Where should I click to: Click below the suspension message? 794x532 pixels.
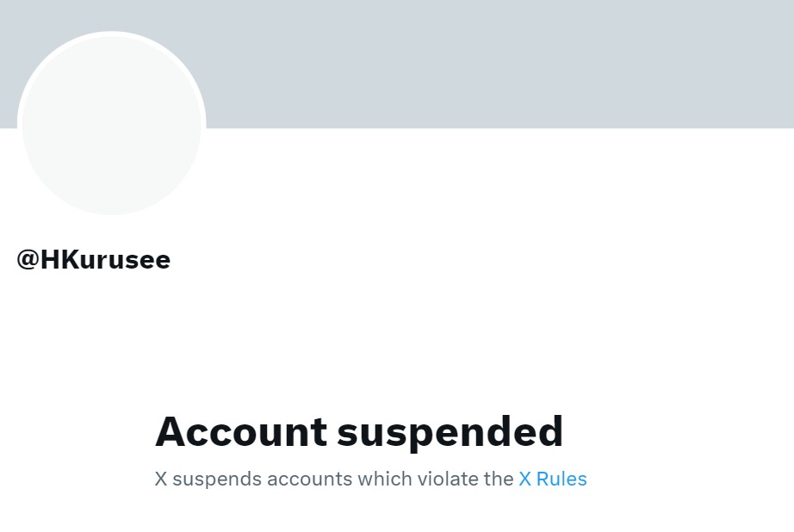pos(370,517)
